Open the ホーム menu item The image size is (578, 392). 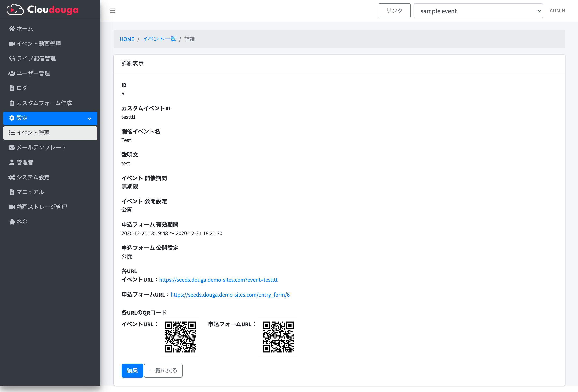coord(50,29)
